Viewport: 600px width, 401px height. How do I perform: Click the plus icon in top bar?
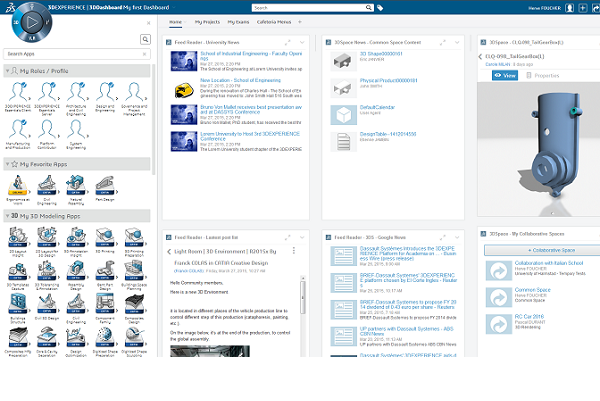click(x=583, y=8)
